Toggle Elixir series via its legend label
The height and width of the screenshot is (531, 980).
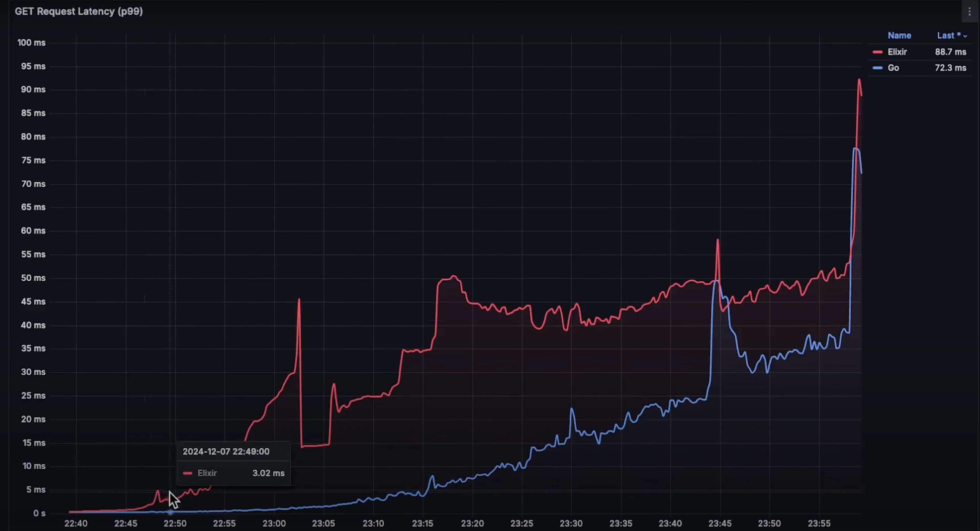(x=897, y=52)
